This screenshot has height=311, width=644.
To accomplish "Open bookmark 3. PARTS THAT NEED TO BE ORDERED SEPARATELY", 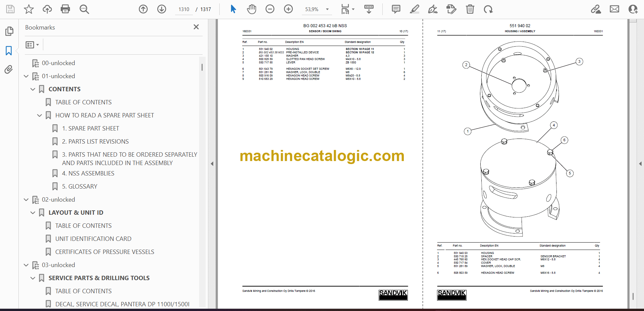I will [129, 159].
